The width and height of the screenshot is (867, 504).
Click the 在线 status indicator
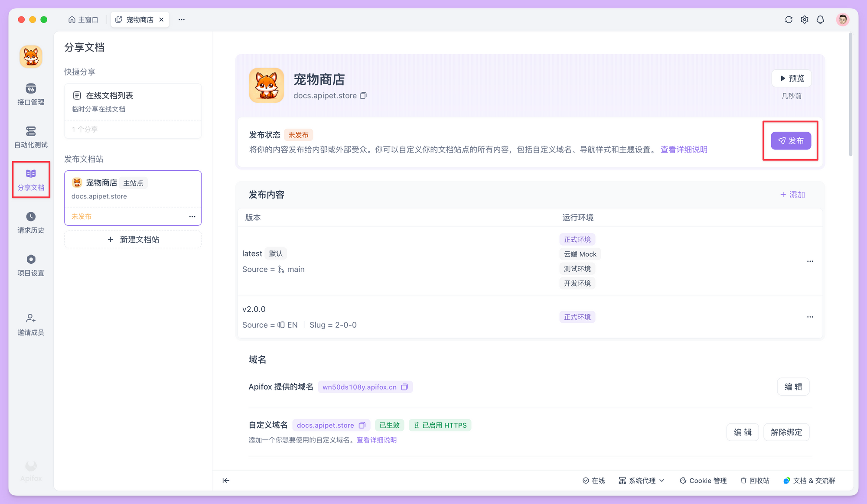click(x=593, y=480)
